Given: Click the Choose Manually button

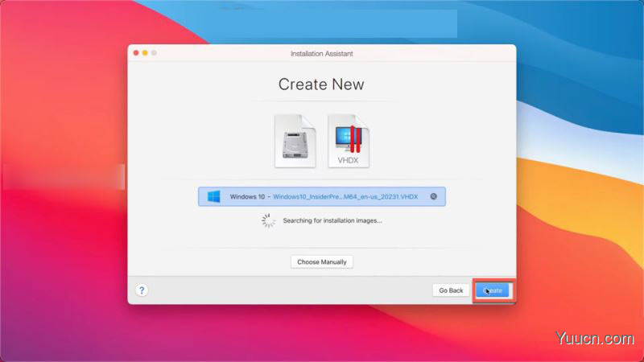Looking at the screenshot, I should (321, 262).
